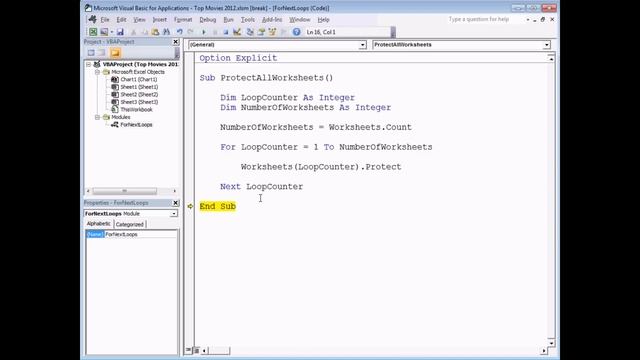Open the Object Browser toolbar icon
This screenshot has width=640, height=360.
point(272,32)
